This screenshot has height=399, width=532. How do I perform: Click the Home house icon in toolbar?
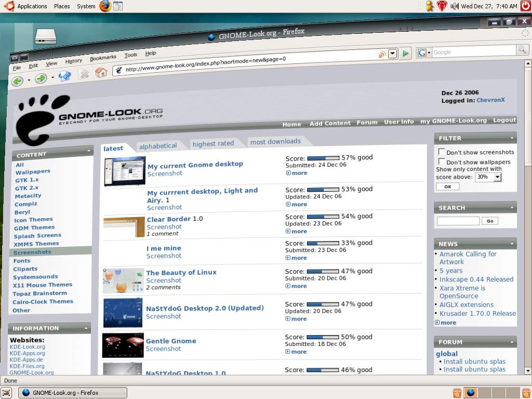(x=101, y=72)
